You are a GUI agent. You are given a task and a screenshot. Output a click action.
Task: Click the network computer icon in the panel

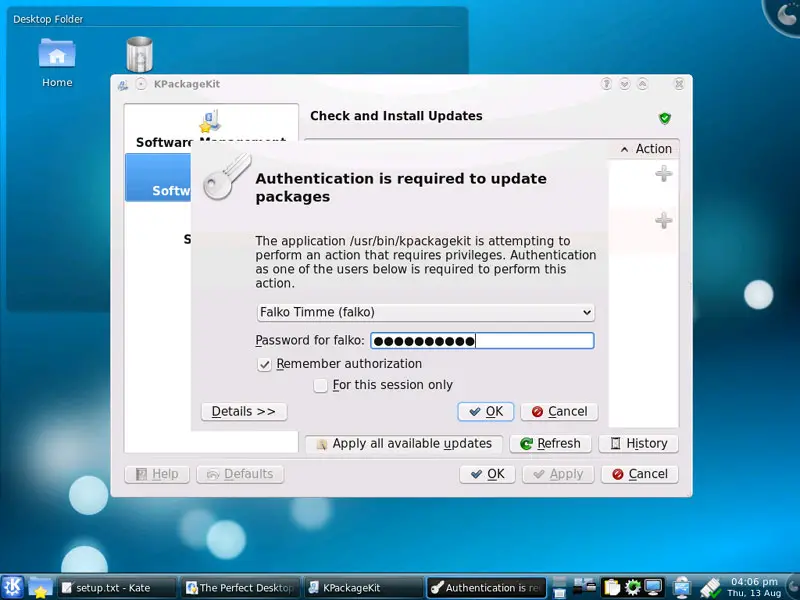click(682, 587)
